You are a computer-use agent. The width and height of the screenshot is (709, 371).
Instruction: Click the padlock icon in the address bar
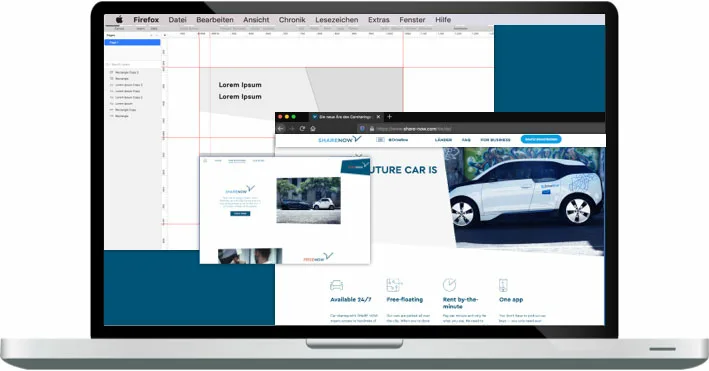[372, 128]
